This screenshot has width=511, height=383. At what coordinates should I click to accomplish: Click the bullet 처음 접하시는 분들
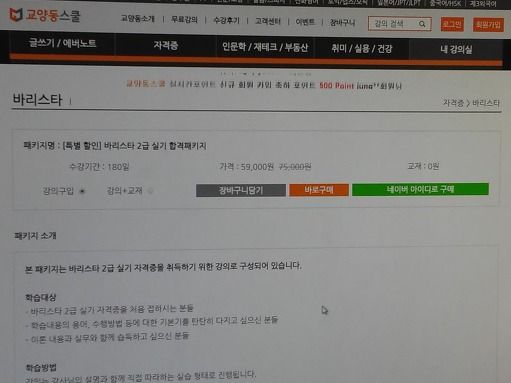110,310
